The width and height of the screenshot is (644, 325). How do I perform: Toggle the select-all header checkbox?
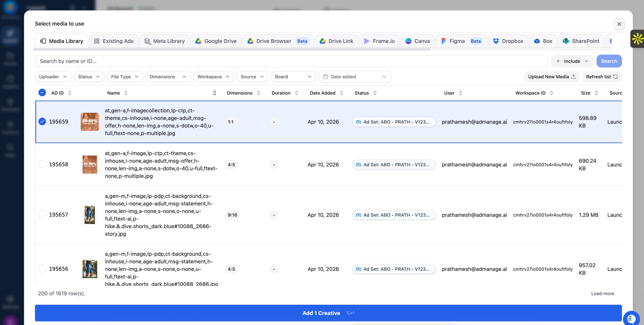pyautogui.click(x=42, y=93)
